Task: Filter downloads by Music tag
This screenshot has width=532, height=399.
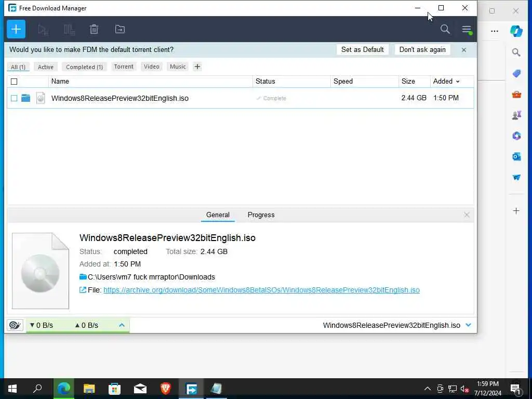Action: (178, 66)
